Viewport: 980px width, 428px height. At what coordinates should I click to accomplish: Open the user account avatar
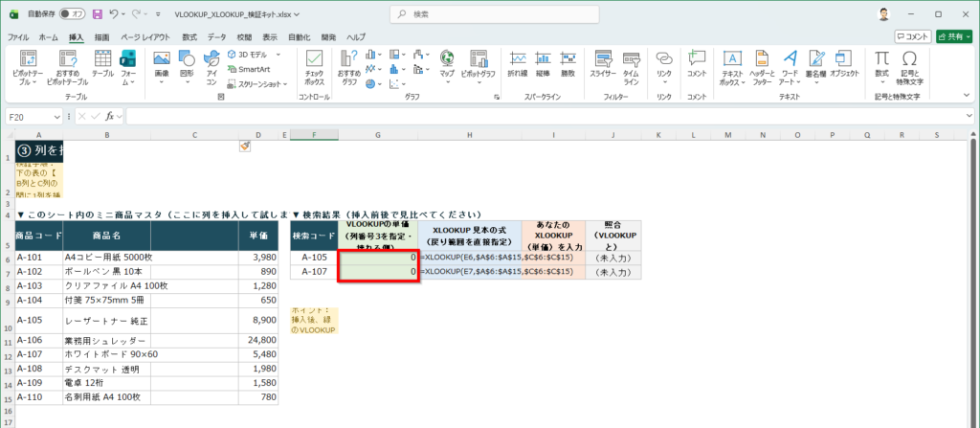(883, 13)
